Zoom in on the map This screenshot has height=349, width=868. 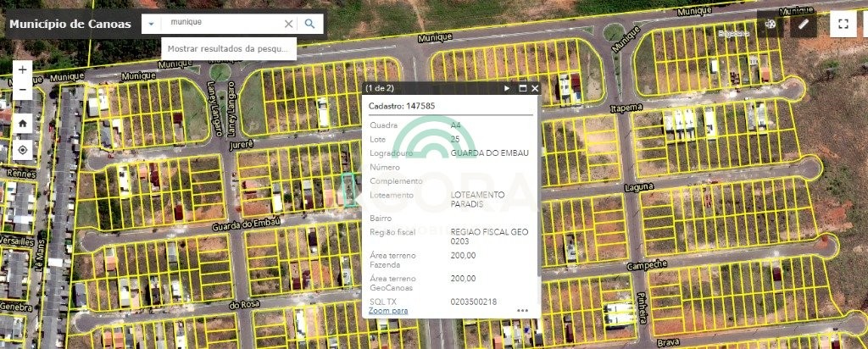point(22,69)
